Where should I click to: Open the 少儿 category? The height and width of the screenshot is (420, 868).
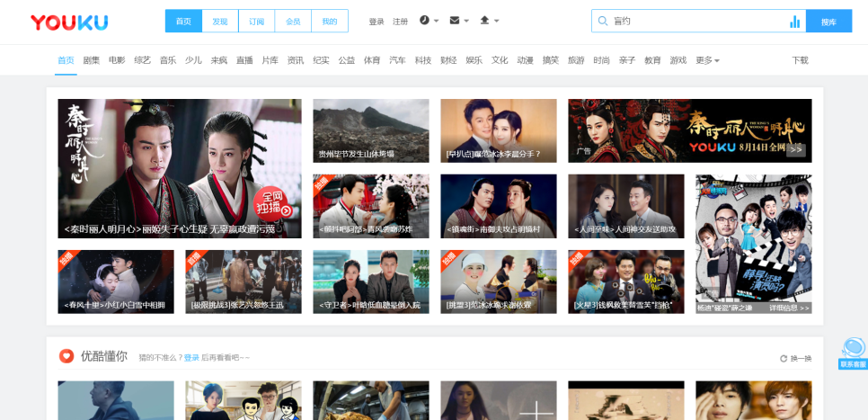(193, 60)
